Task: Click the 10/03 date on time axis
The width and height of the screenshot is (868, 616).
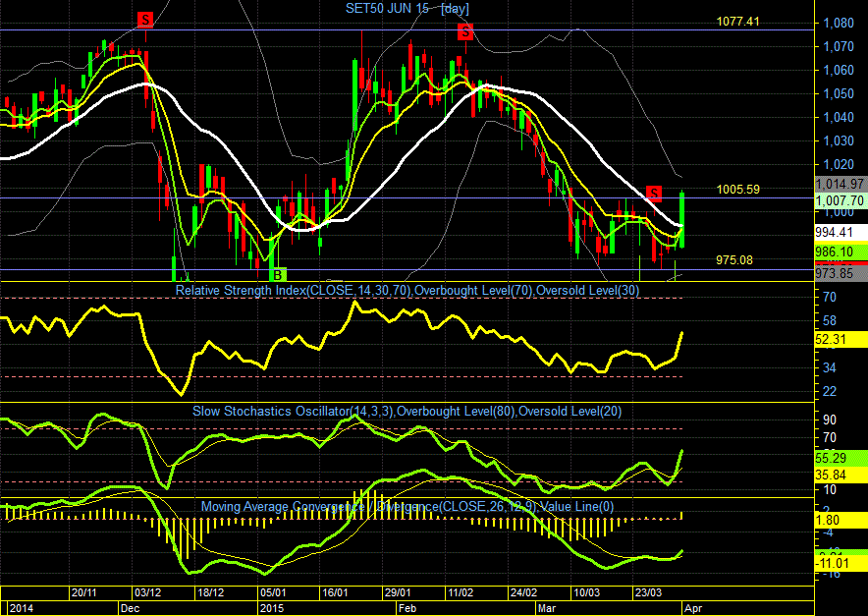Action: point(586,592)
